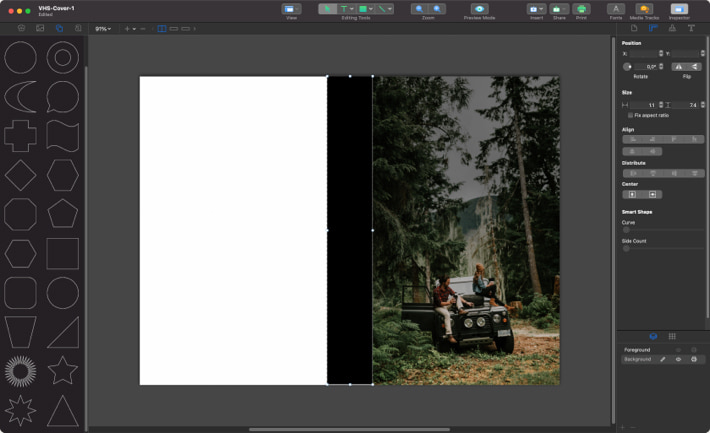The height and width of the screenshot is (433, 710).
Task: Open the add page dropdown arrow
Action: (134, 29)
